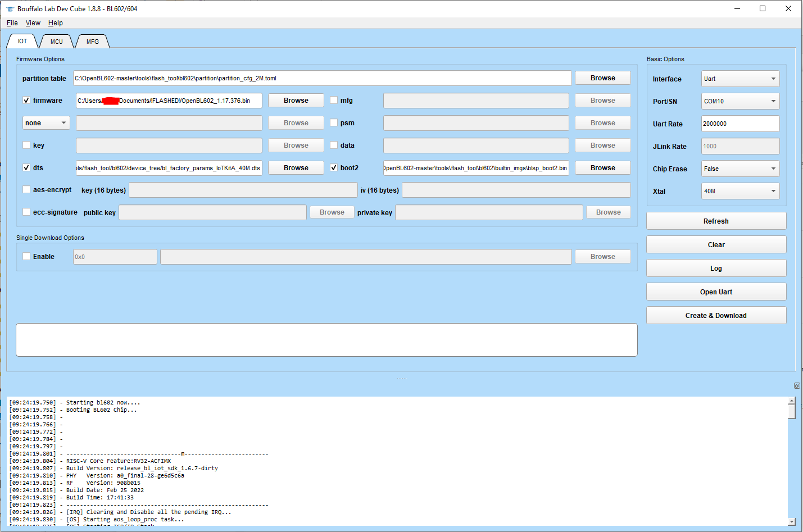The width and height of the screenshot is (803, 532).
Task: Check Enable under Single Download Options
Action: [26, 256]
